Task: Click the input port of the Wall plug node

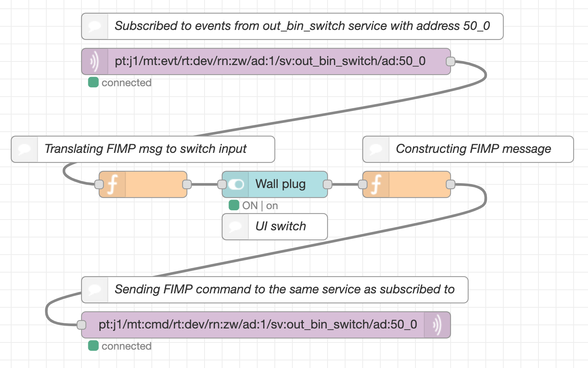Action: coord(222,184)
